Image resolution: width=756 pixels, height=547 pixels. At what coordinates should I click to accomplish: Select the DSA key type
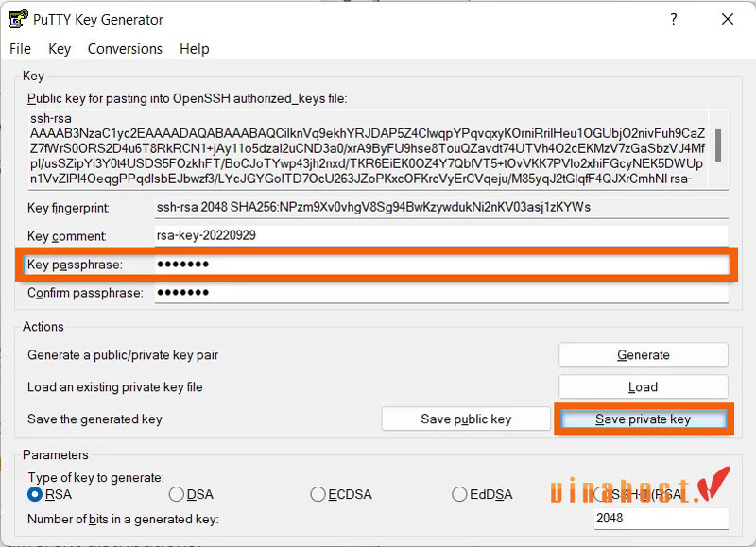192,494
